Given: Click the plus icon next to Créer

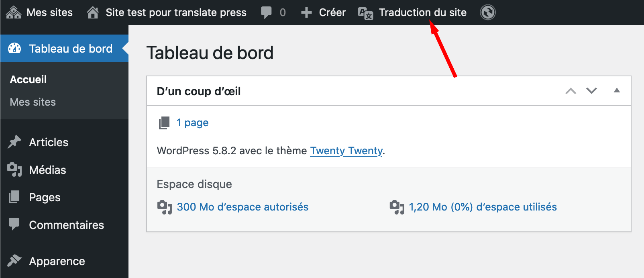Looking at the screenshot, I should [x=306, y=12].
